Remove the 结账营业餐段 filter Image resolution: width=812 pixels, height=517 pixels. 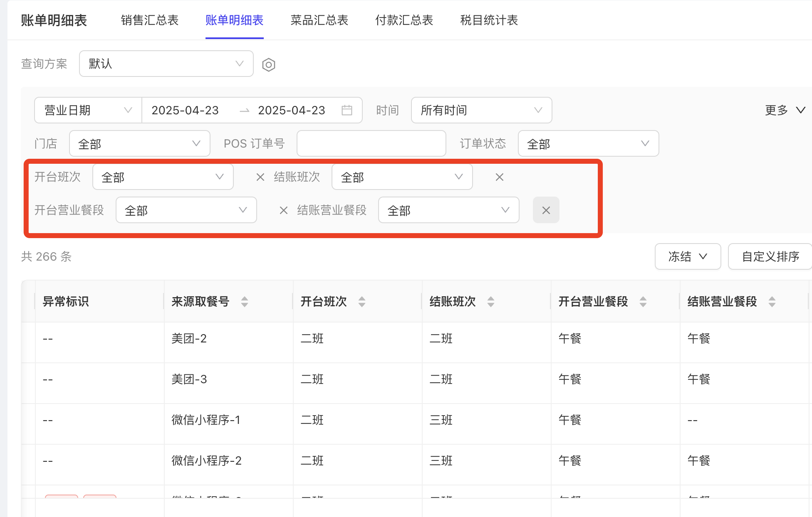pos(546,210)
